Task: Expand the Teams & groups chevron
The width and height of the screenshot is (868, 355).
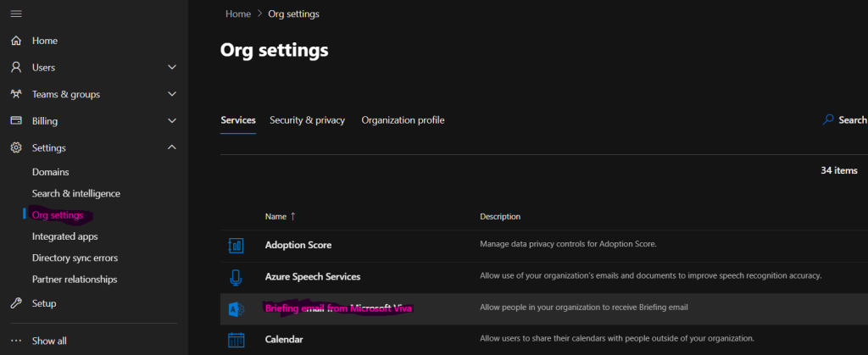Action: click(172, 94)
